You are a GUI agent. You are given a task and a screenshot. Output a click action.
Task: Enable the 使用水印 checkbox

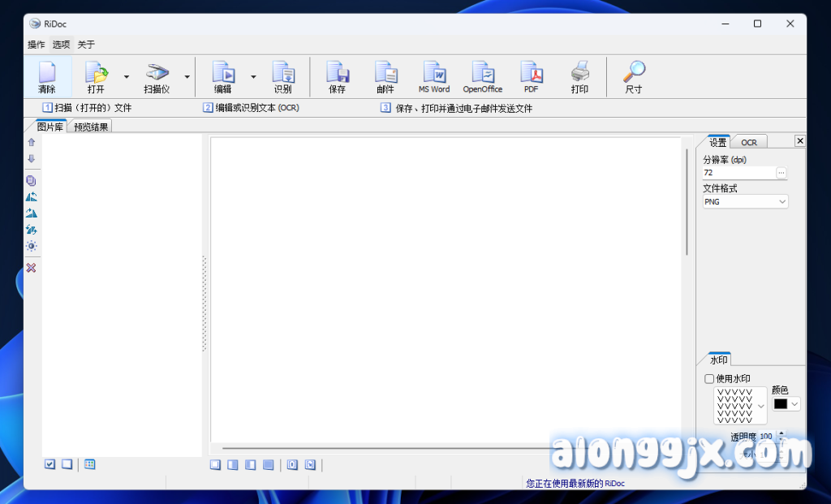coord(709,379)
